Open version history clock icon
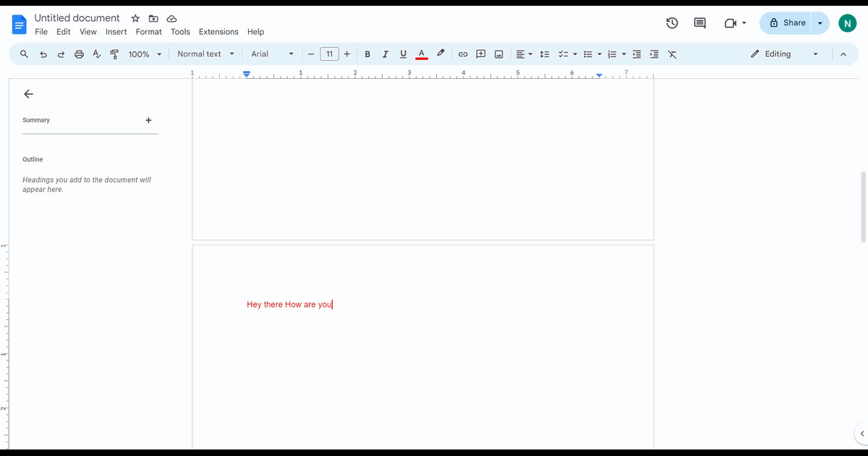 tap(672, 23)
